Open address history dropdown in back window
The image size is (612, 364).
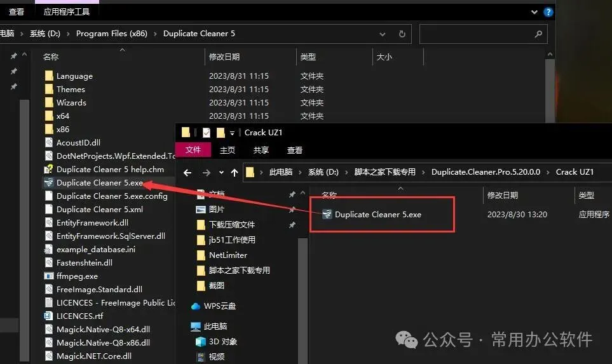click(383, 34)
